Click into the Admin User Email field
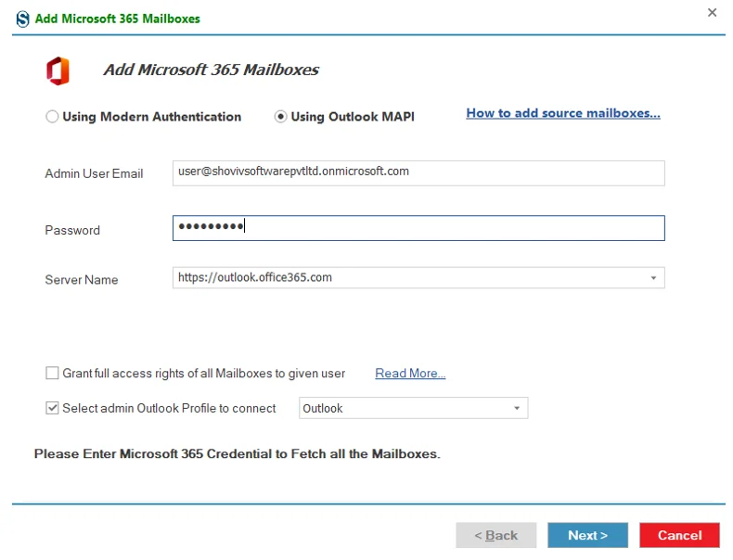Screen dimensions: 733x560 click(418, 172)
